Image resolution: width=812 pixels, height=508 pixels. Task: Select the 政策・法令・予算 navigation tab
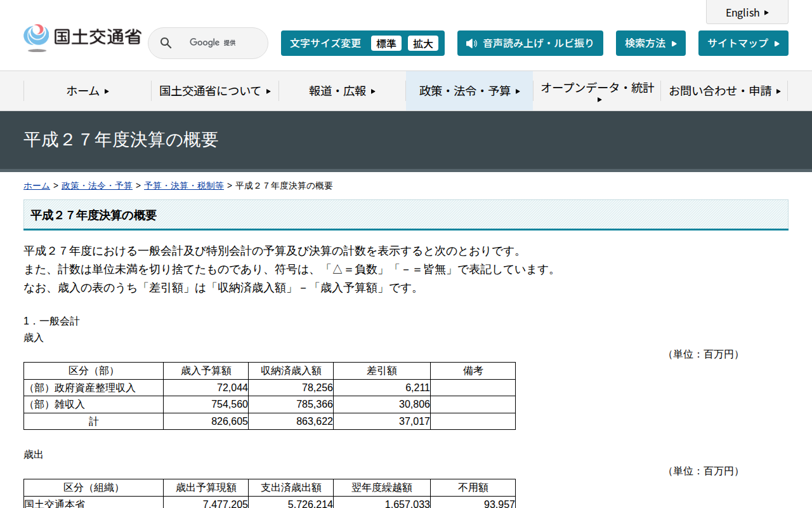[x=469, y=91]
